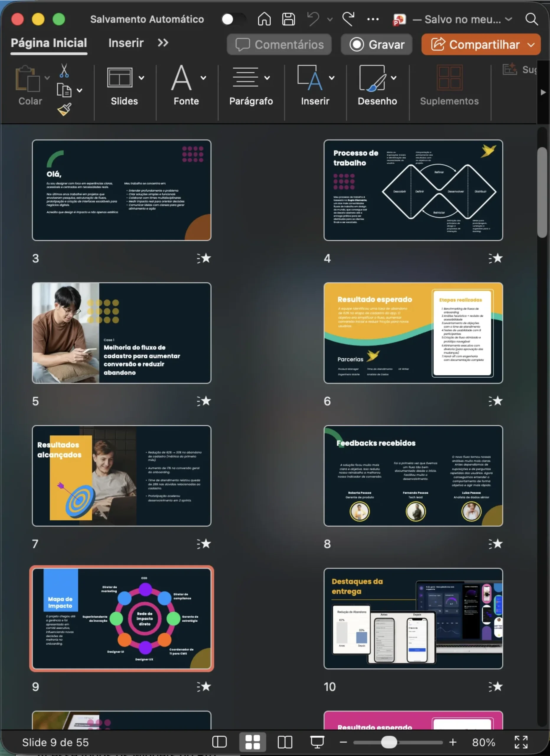This screenshot has width=550, height=756.
Task: Open the three-dots more options menu
Action: pos(373,19)
